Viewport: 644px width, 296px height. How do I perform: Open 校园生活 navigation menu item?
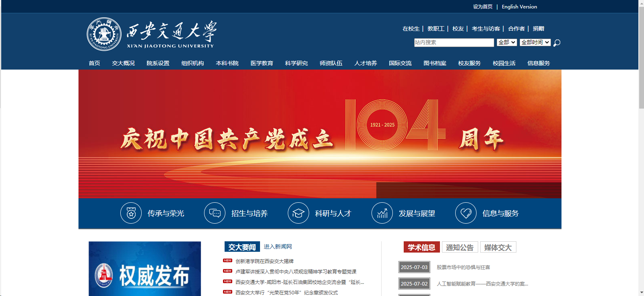pos(504,63)
